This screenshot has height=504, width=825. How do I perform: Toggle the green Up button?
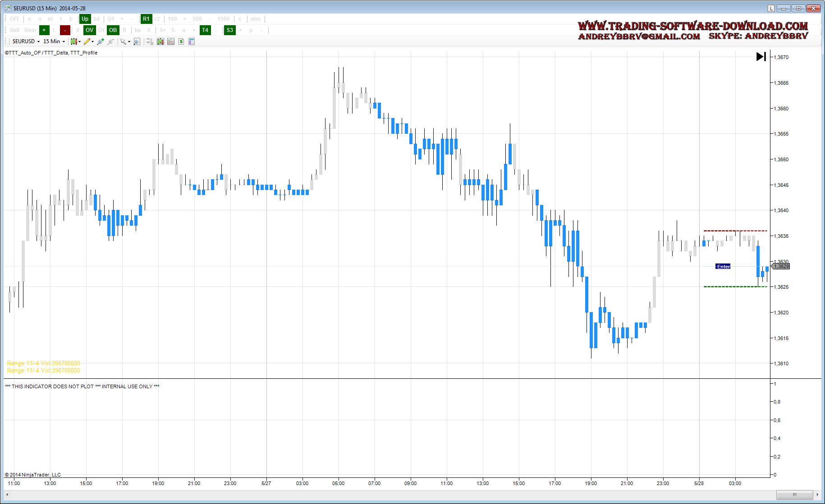(85, 19)
